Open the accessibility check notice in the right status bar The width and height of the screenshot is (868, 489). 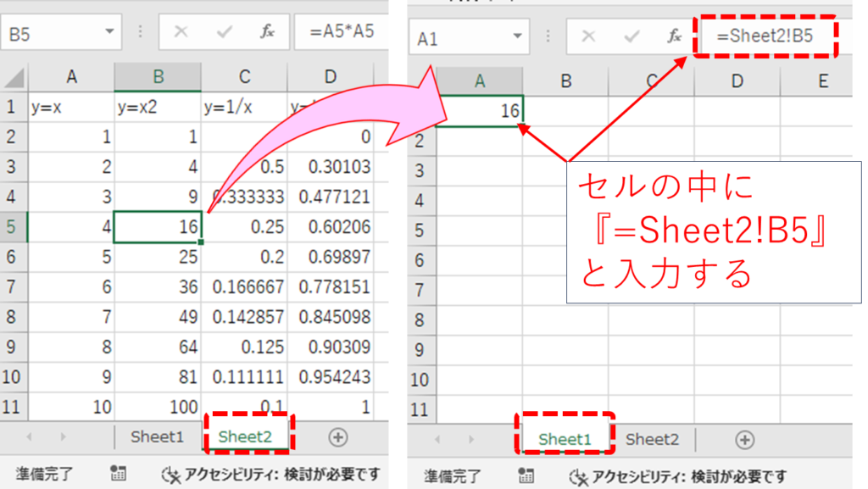coord(677,476)
